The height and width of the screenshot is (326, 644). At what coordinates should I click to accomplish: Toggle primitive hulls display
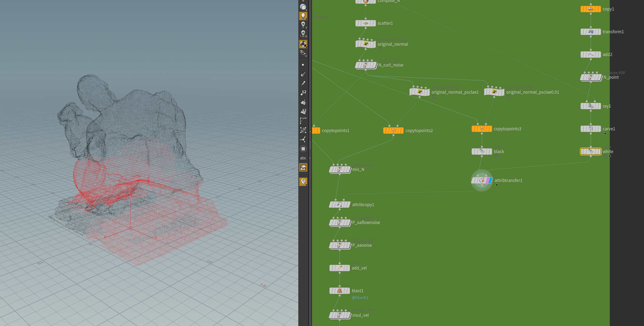pos(303,121)
